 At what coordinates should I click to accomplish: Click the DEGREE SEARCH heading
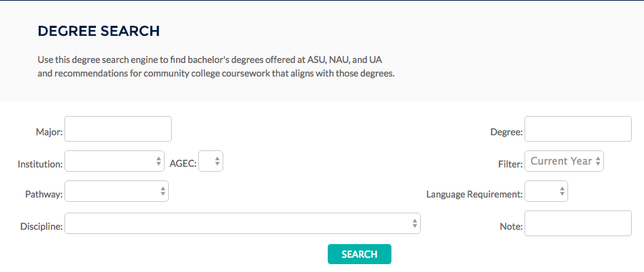(99, 31)
